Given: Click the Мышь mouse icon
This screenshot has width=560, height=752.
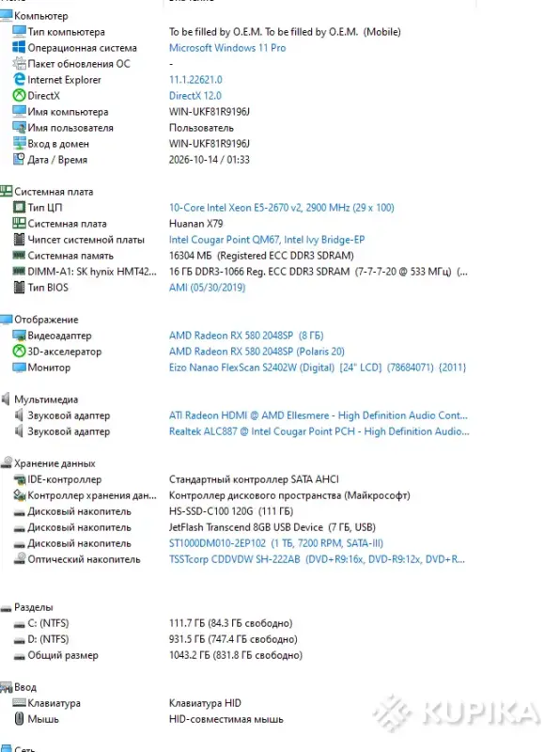Looking at the screenshot, I should (x=19, y=718).
